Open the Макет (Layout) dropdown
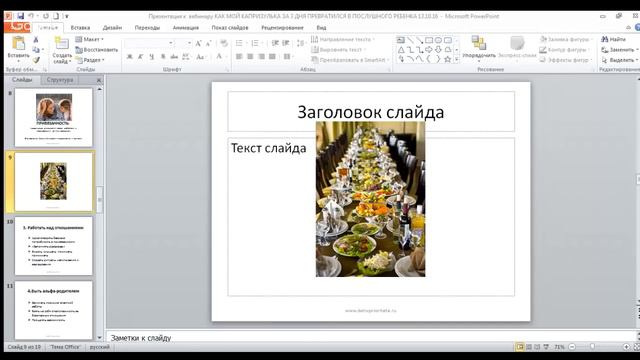This screenshot has width=640, height=360. (89, 40)
